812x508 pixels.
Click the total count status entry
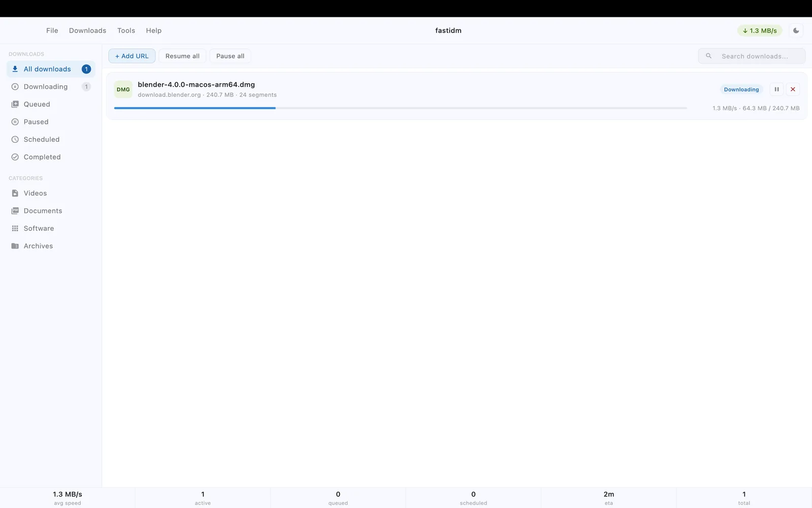744,498
